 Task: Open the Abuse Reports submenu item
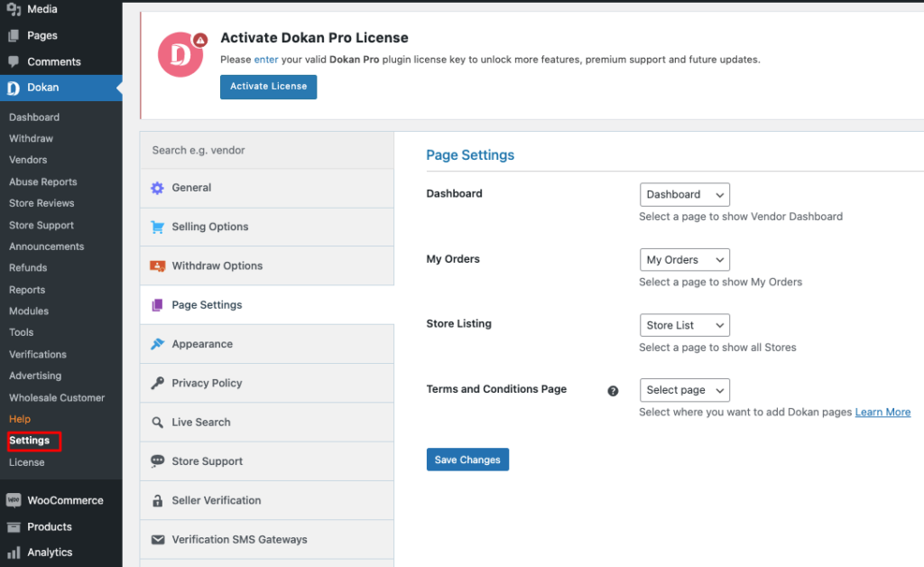click(x=43, y=181)
